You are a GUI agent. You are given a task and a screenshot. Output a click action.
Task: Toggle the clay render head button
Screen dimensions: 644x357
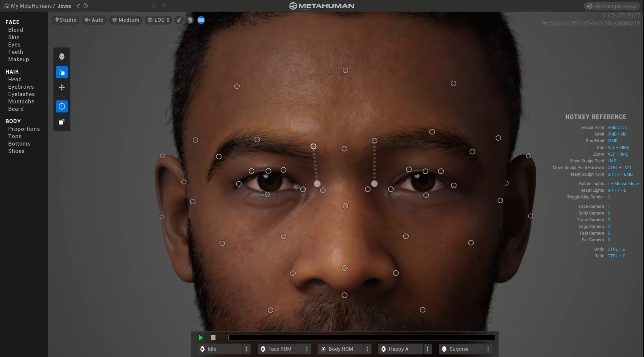tap(190, 20)
